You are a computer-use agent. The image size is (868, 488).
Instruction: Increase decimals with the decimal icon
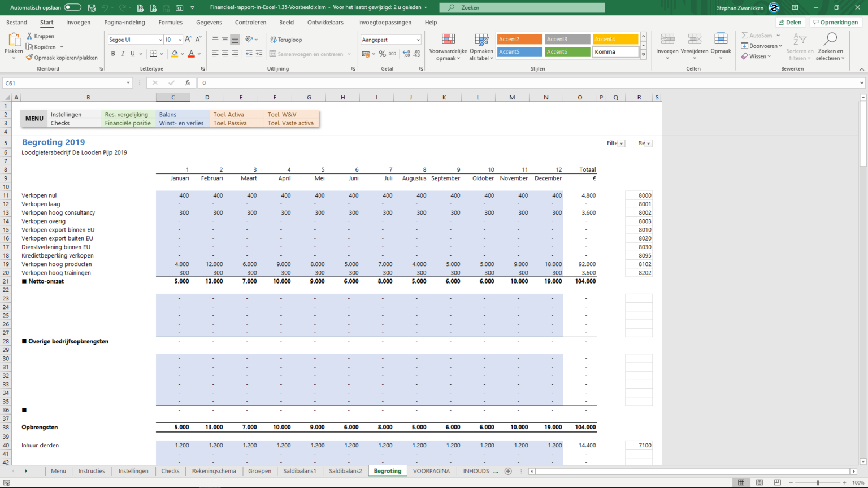tap(406, 53)
